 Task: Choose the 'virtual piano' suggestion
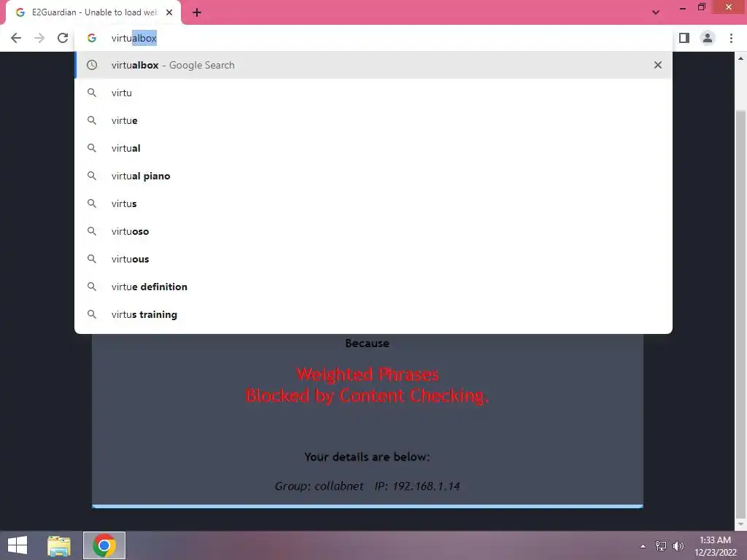point(373,176)
